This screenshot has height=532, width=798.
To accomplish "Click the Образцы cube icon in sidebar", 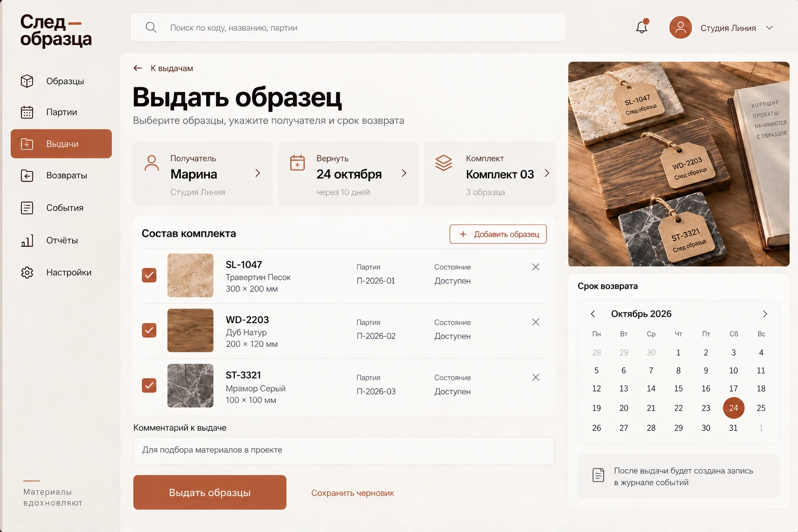I will pos(27,81).
